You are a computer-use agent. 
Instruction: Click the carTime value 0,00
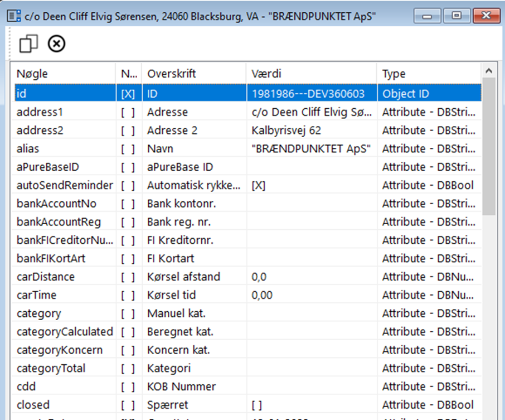click(262, 295)
